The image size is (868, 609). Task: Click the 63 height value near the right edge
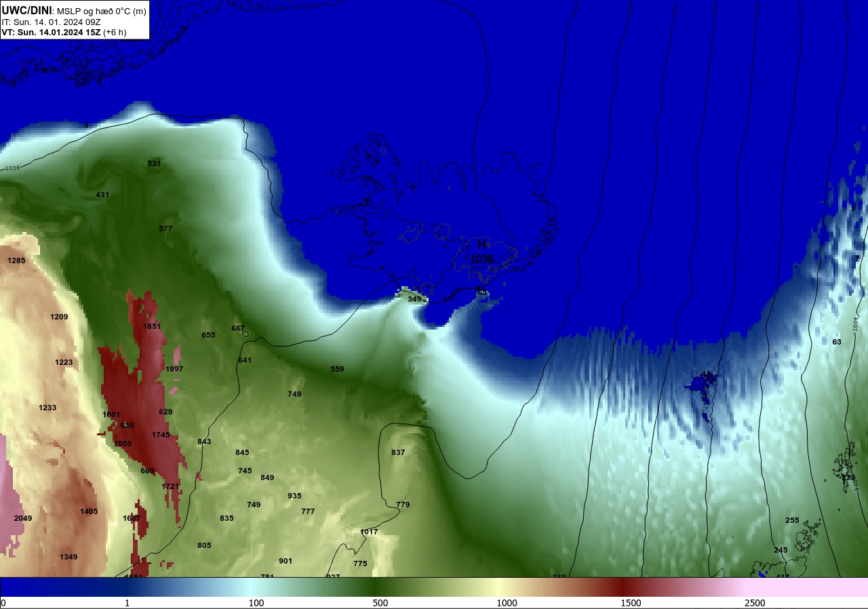(837, 342)
